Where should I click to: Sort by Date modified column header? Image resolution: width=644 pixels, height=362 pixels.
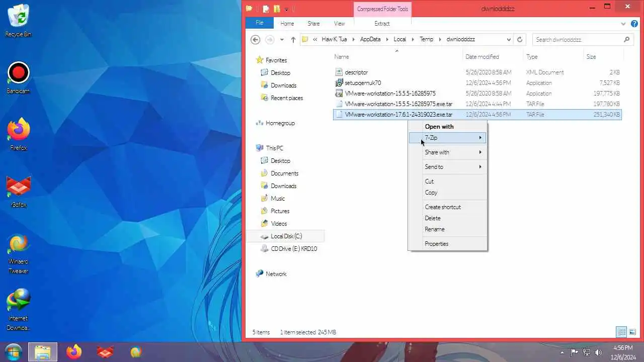[493, 57]
